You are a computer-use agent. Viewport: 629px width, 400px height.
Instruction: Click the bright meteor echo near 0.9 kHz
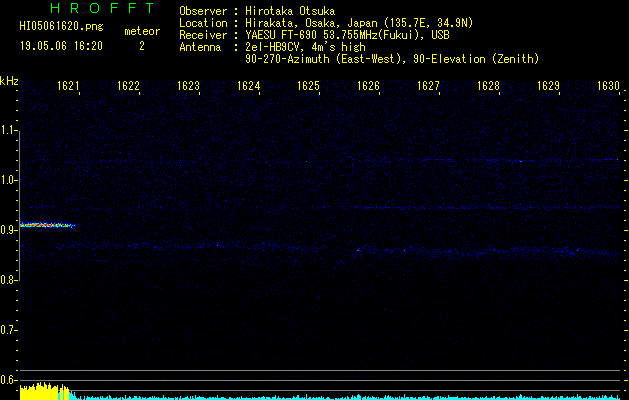pos(47,225)
